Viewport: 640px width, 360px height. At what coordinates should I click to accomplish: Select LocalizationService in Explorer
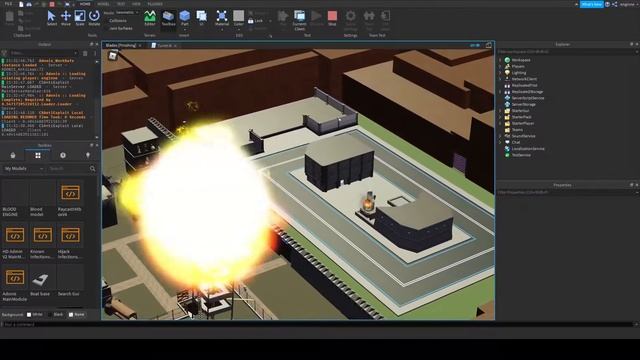point(528,149)
